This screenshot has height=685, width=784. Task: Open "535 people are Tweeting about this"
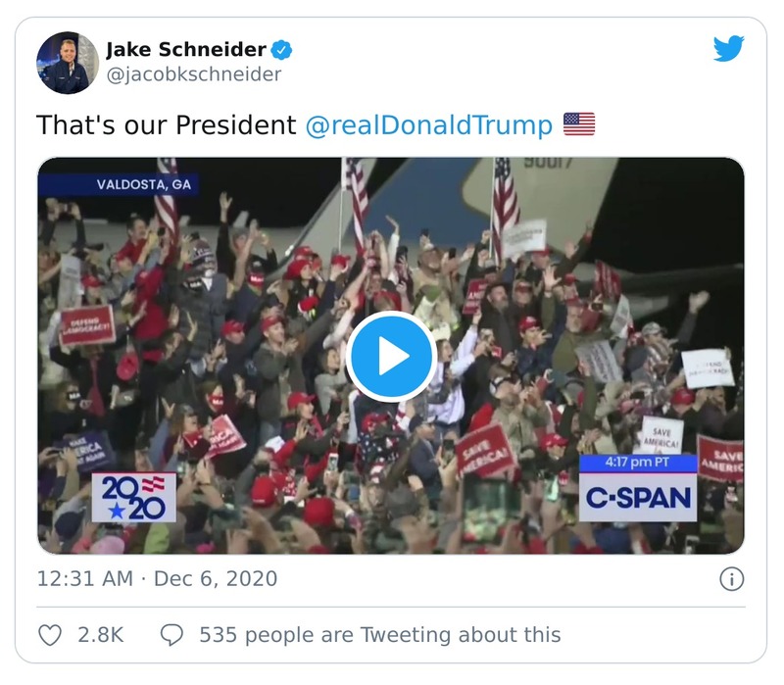tap(379, 635)
